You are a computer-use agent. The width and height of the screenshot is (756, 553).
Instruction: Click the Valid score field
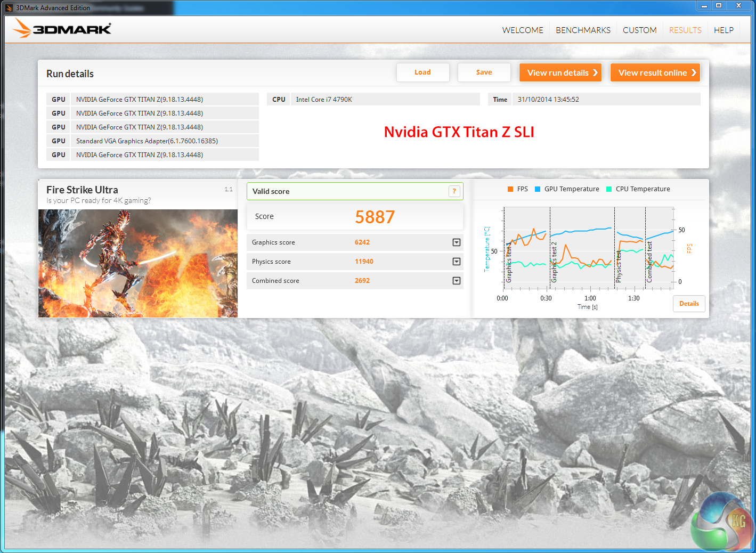coord(355,191)
